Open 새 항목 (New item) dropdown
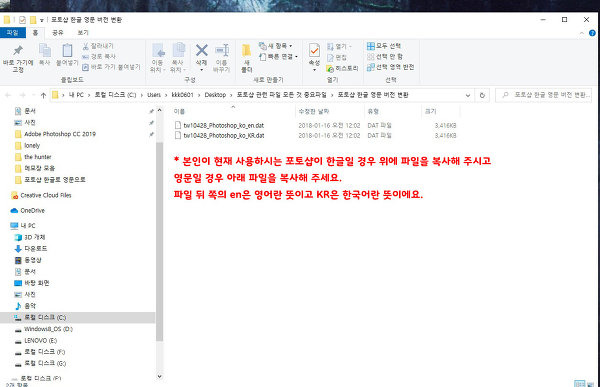 276,46
